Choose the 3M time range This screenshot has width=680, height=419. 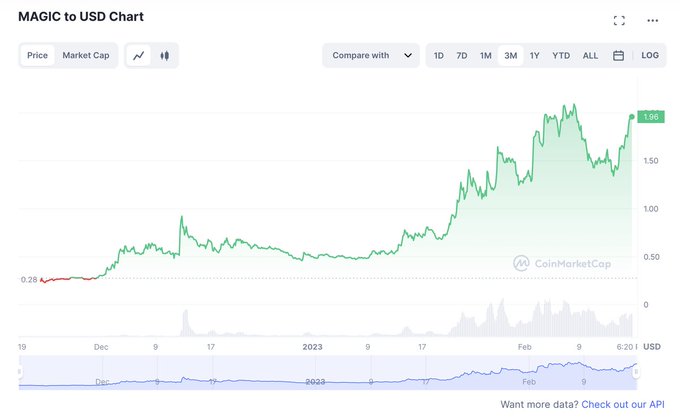click(x=510, y=56)
